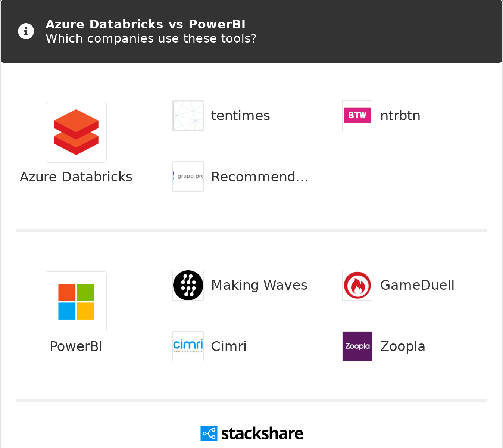Screen dimensions: 503x448
Task: Click the GameDuell flame logo
Action: [357, 285]
